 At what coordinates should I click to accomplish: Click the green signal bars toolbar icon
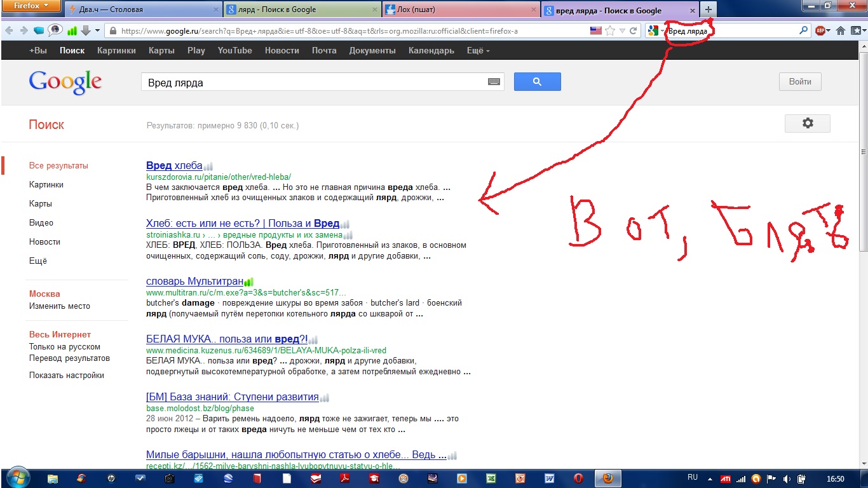click(72, 30)
